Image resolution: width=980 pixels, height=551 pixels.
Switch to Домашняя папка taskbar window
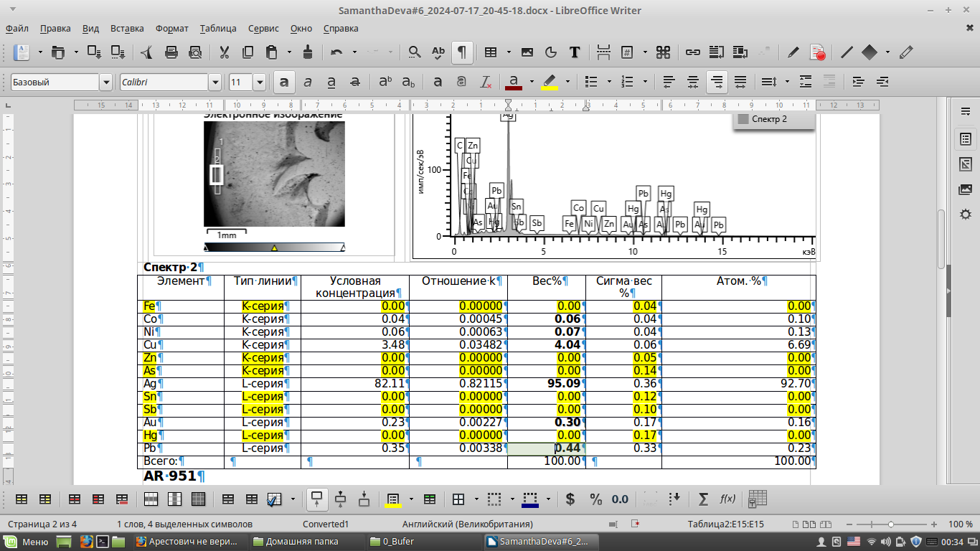301,542
